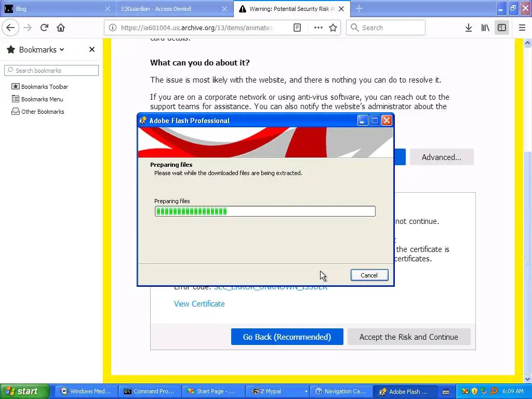Open a new tab with plus button
Screen dimensions: 532x399
click(358, 9)
